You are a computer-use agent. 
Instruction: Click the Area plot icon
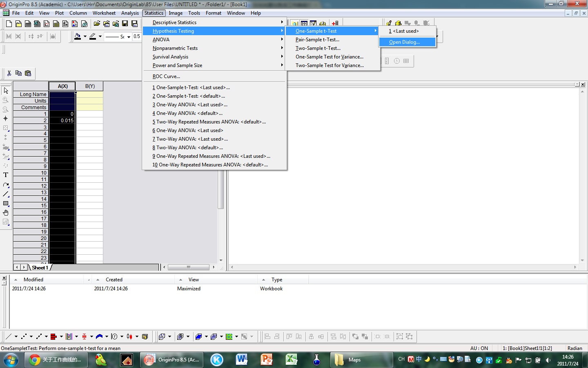coord(99,337)
